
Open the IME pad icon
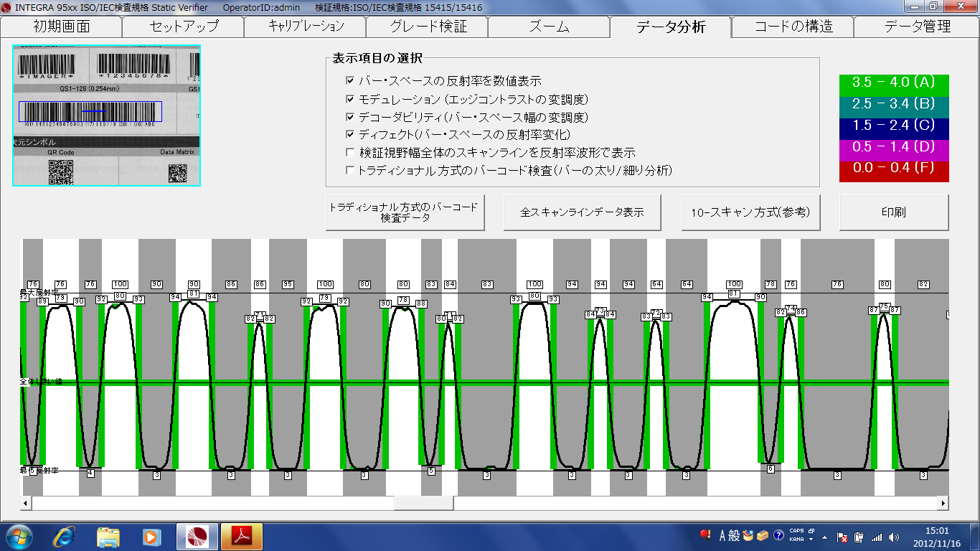tap(748, 535)
